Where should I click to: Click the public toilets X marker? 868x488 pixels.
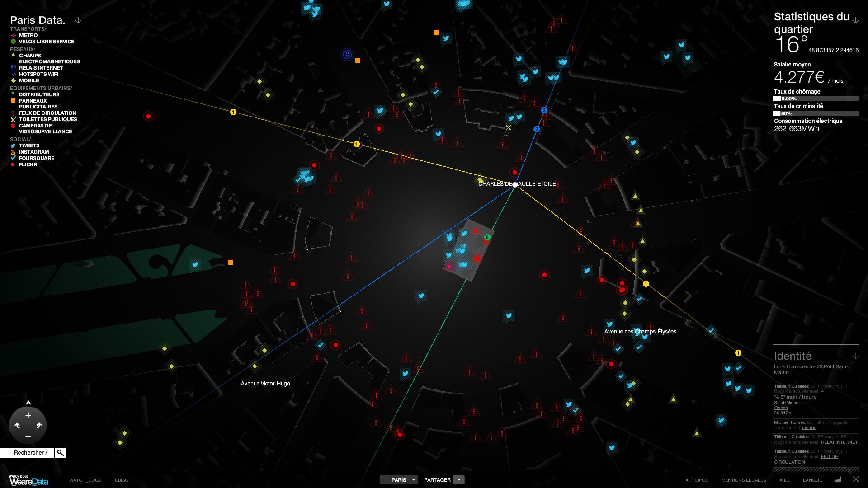508,128
